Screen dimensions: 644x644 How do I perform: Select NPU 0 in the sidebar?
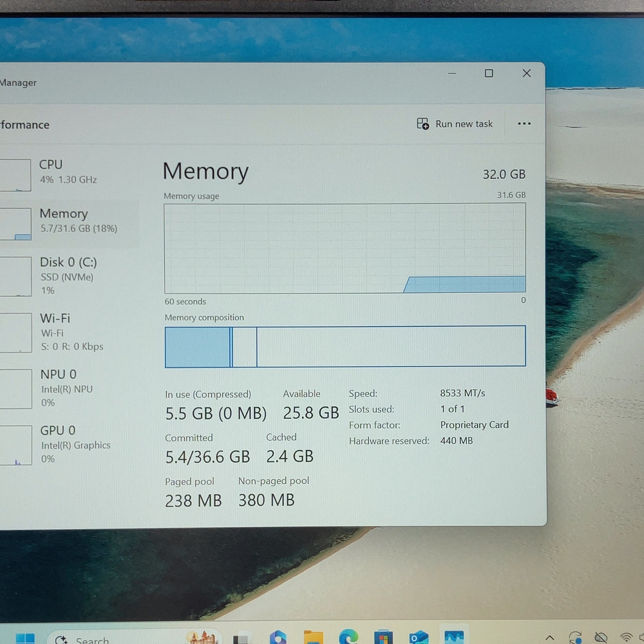(x=69, y=388)
